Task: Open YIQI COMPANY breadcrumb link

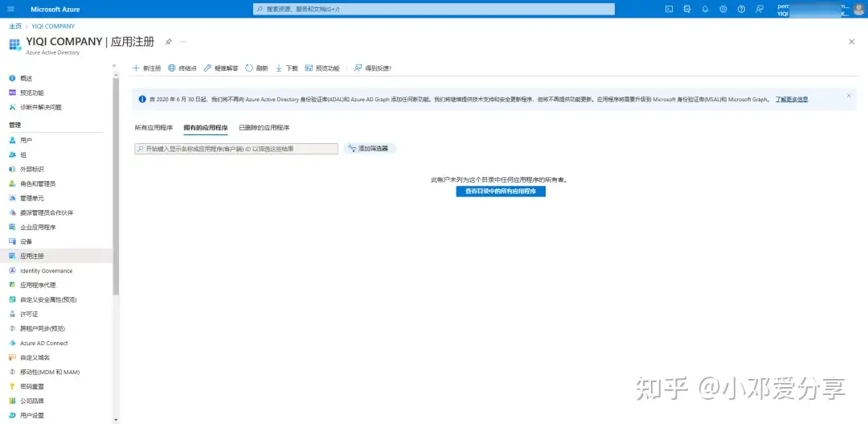Action: [53, 26]
